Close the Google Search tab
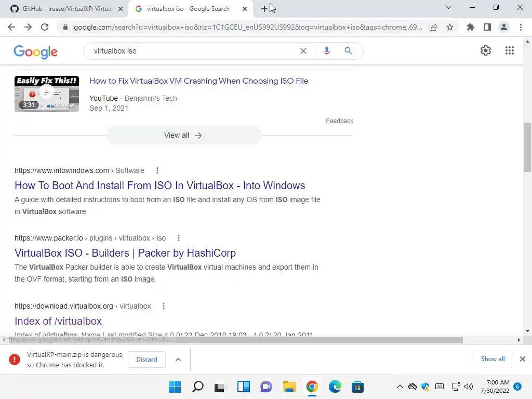This screenshot has width=532, height=399. 245,9
